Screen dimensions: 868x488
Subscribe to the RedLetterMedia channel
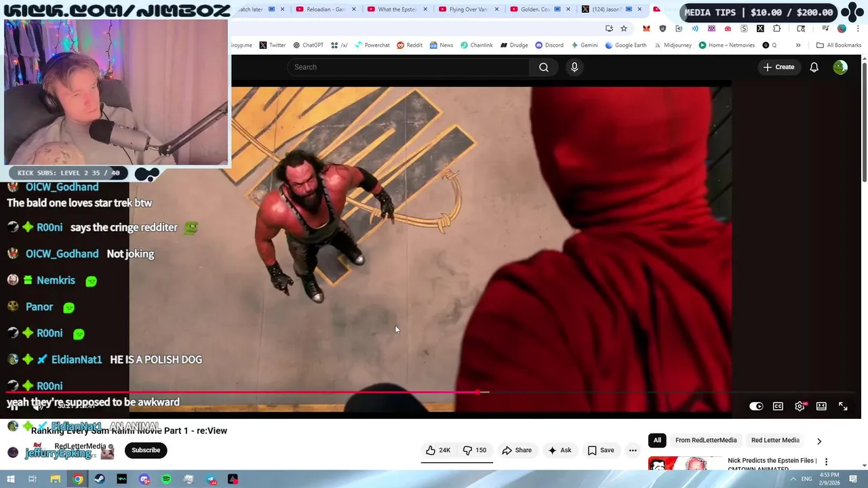coord(146,450)
